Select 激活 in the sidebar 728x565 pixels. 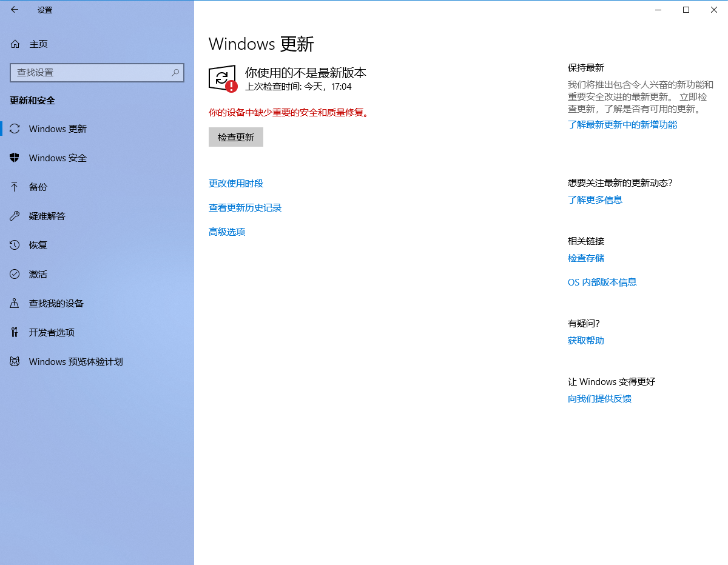pyautogui.click(x=97, y=274)
